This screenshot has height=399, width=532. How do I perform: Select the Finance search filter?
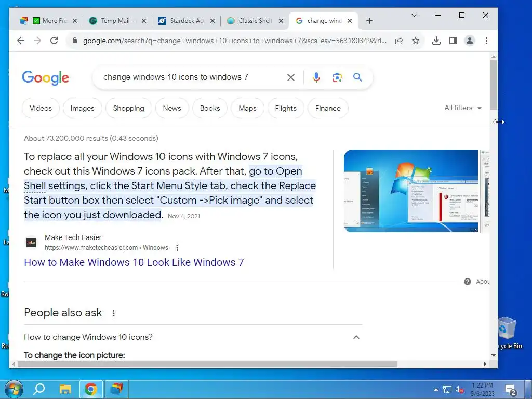click(328, 108)
